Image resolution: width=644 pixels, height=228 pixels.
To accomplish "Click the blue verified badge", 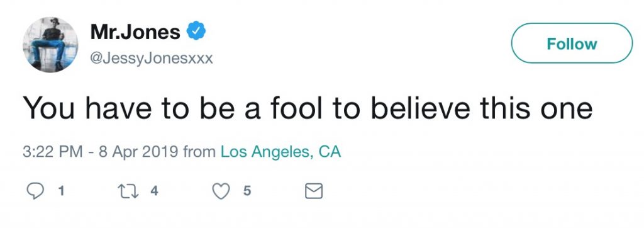I will [x=196, y=31].
